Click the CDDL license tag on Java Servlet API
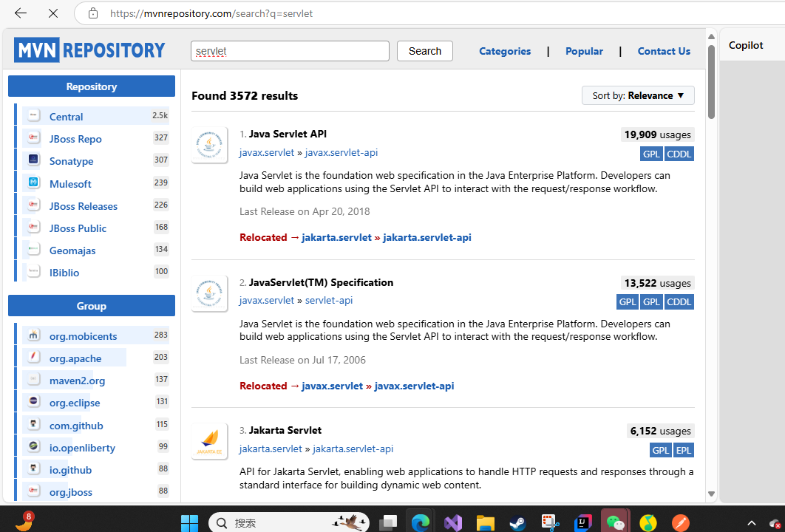This screenshot has width=785, height=532. (679, 154)
